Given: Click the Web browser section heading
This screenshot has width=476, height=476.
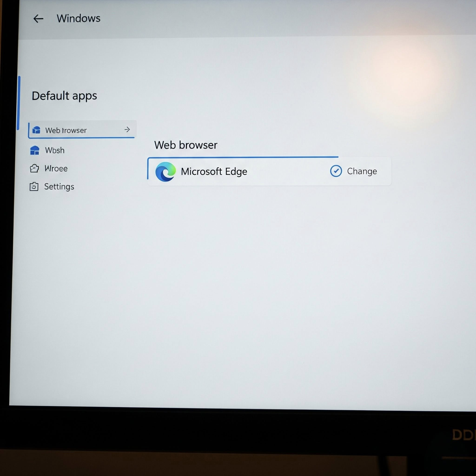Looking at the screenshot, I should (x=186, y=145).
